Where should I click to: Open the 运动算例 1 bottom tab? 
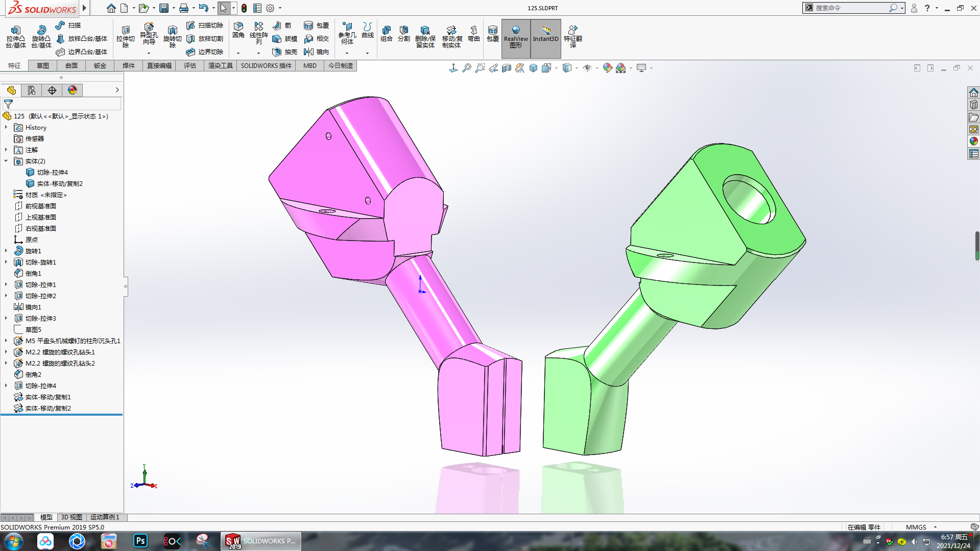105,517
